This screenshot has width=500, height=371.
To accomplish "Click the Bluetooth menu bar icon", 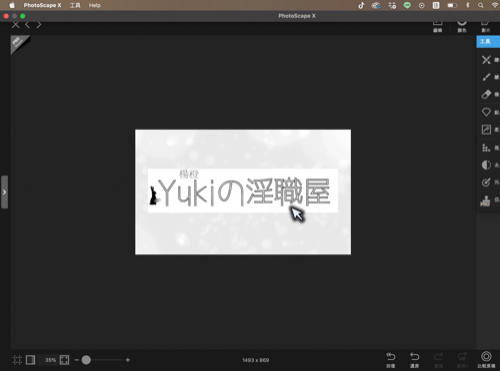I will 467,5.
